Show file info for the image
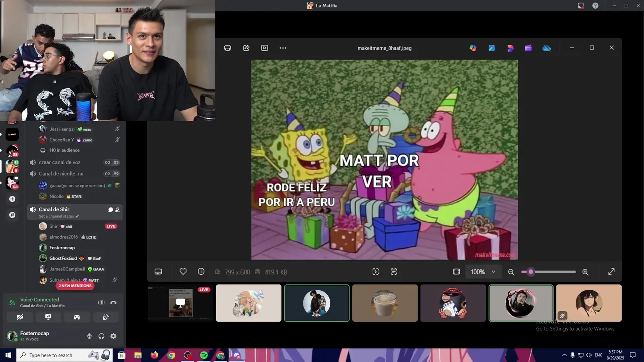 tap(201, 271)
